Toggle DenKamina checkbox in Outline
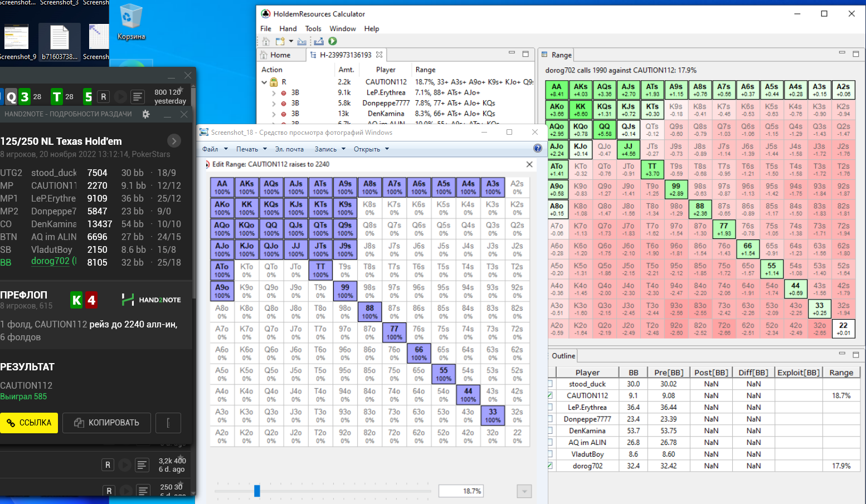Image resolution: width=866 pixels, height=504 pixels. coord(551,430)
